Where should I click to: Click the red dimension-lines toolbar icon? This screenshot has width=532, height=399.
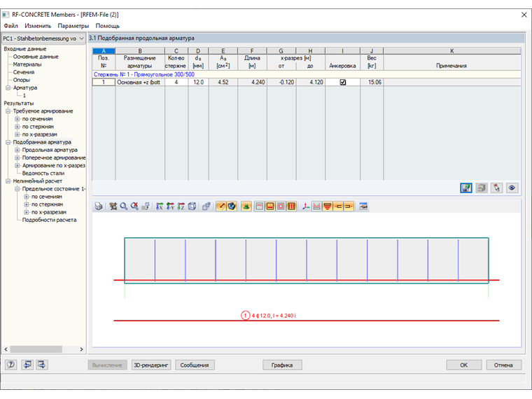tap(316, 206)
